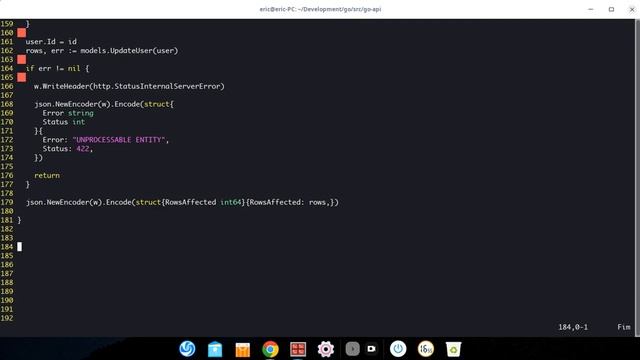Click 'Error string' on line 169
The width and height of the screenshot is (640, 360).
68,113
